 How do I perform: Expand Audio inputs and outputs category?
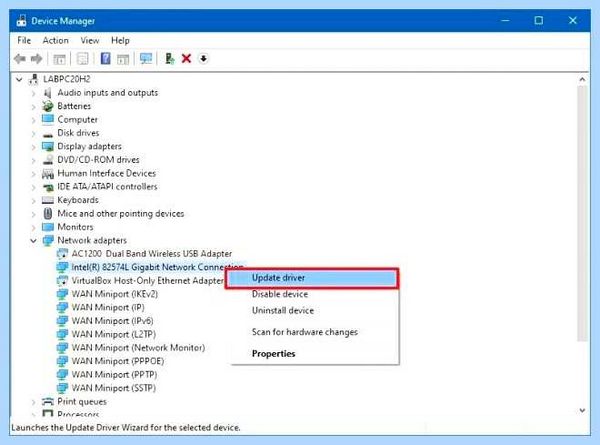pyautogui.click(x=33, y=93)
